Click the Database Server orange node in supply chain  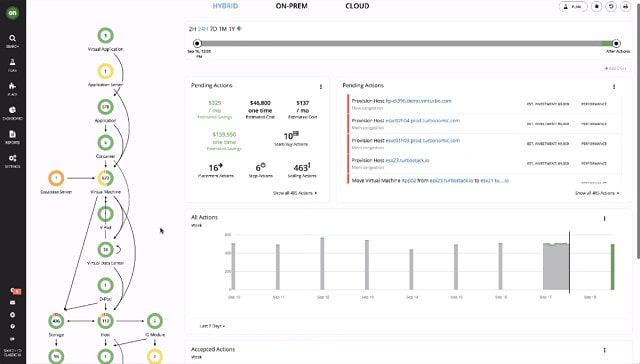tap(56, 178)
